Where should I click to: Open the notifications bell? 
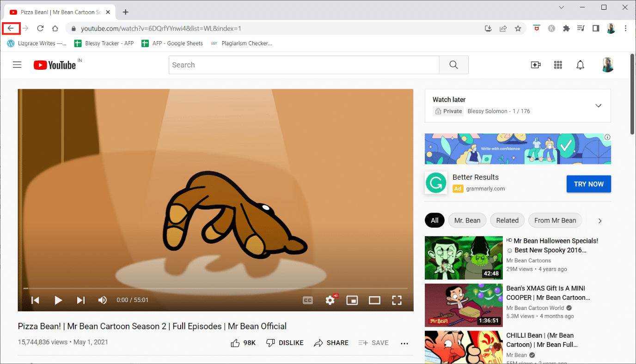click(x=581, y=65)
